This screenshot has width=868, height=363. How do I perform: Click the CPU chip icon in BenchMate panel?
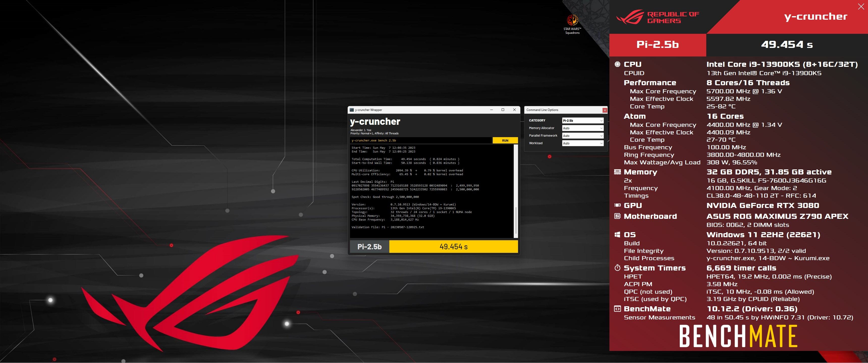(x=617, y=64)
